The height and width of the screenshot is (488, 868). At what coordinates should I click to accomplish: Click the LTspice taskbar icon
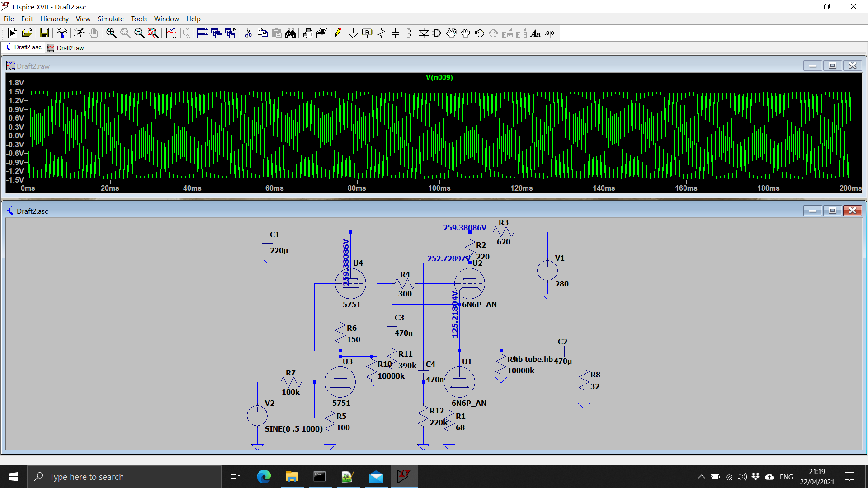click(x=404, y=477)
